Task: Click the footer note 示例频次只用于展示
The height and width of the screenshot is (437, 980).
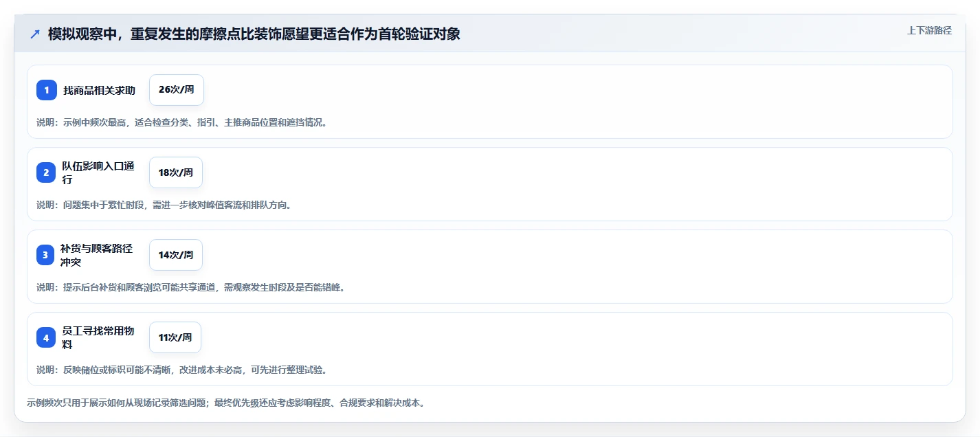Action: pyautogui.click(x=225, y=403)
